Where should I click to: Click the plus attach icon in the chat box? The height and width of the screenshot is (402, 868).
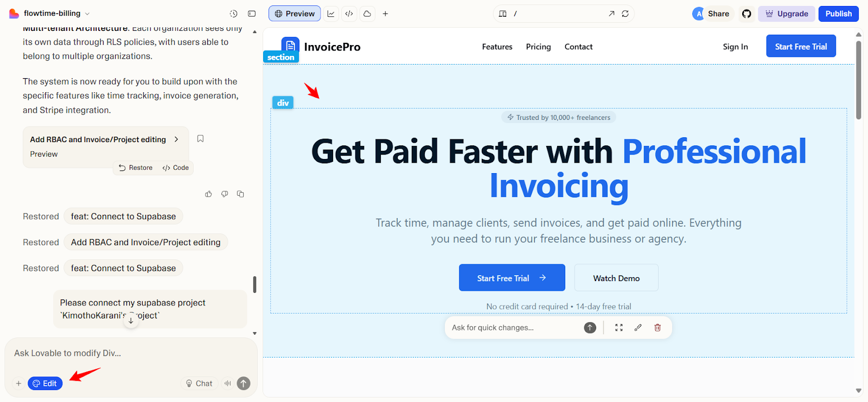pos(18,384)
